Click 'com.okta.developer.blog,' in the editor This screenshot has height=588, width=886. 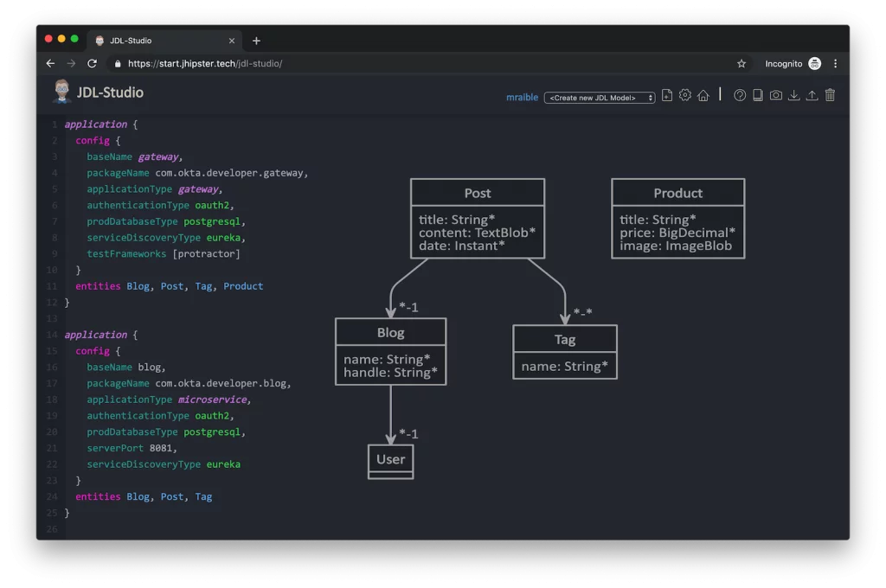(x=223, y=384)
